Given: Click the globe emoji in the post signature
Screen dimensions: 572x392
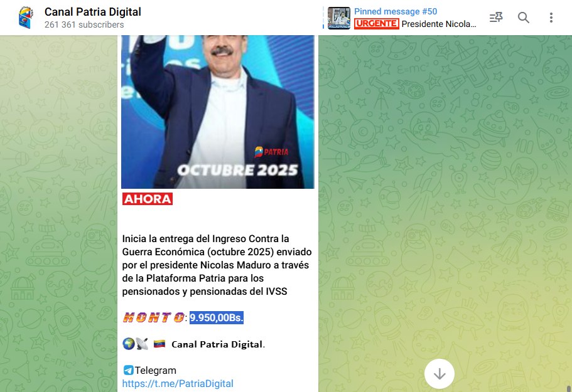Looking at the screenshot, I should (129, 344).
